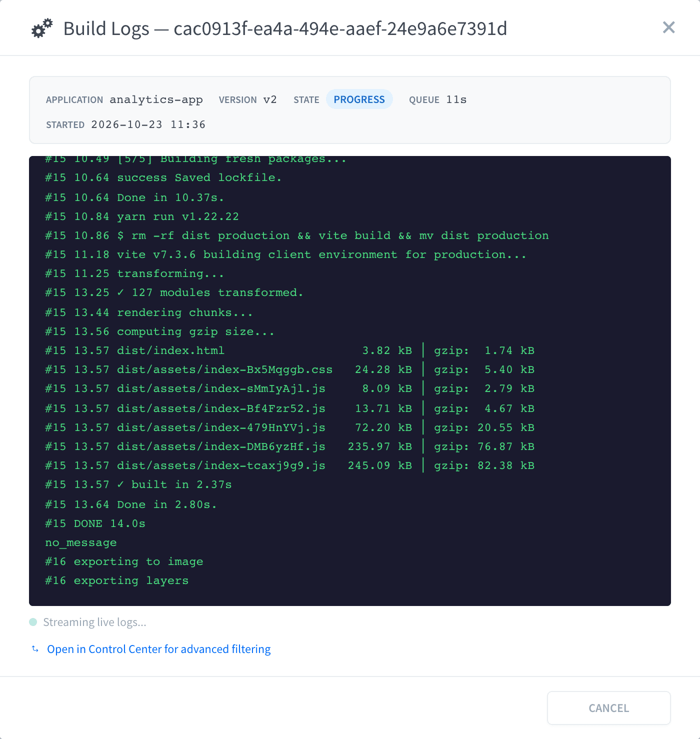Click the index-Bf4Fzr52.js asset line
The width and height of the screenshot is (700, 739).
(289, 408)
